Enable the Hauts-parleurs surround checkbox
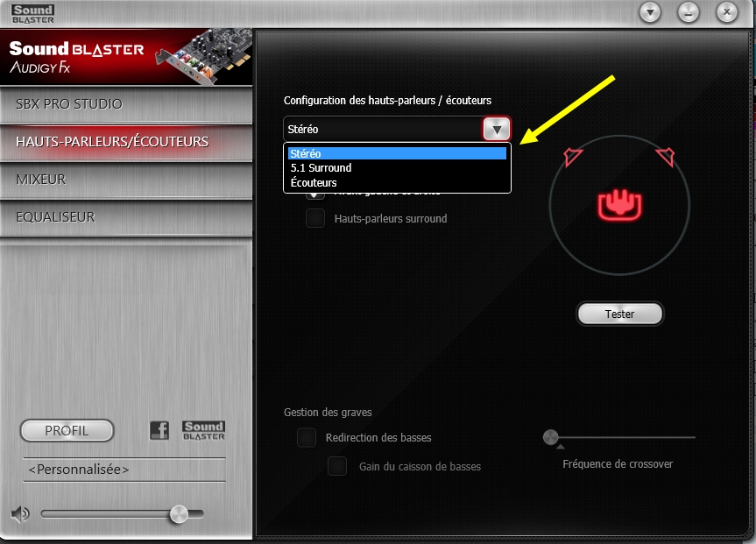Screen dimensions: 756x544 point(315,218)
